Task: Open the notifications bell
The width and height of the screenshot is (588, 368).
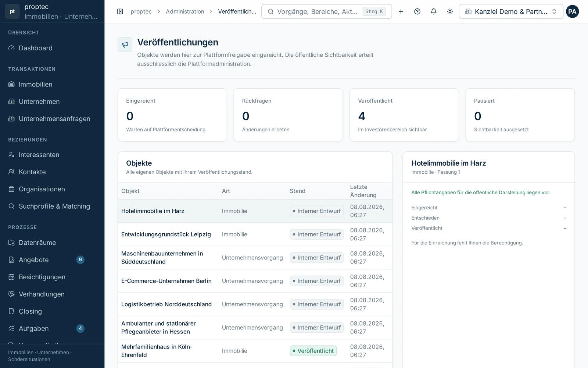Action: coord(434,11)
